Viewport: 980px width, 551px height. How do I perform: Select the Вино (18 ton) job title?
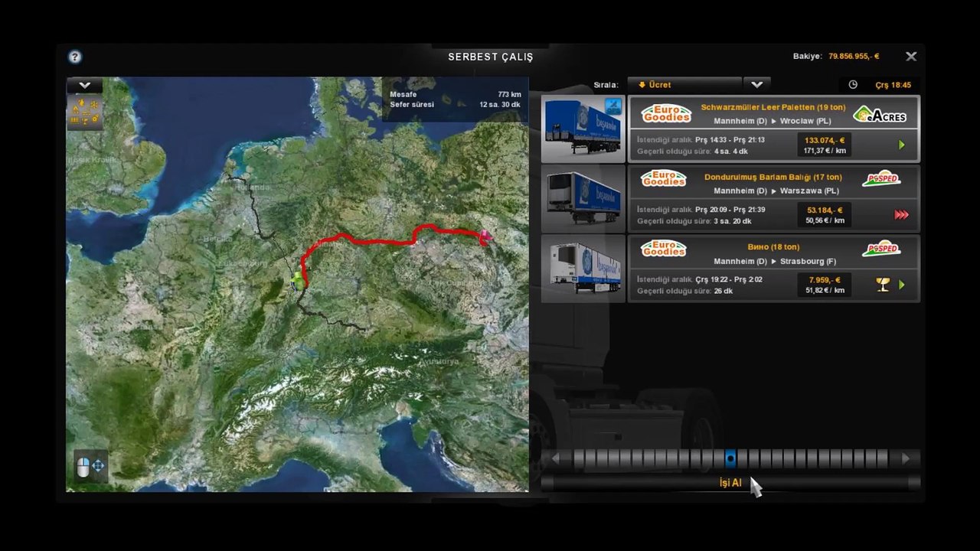click(x=773, y=247)
